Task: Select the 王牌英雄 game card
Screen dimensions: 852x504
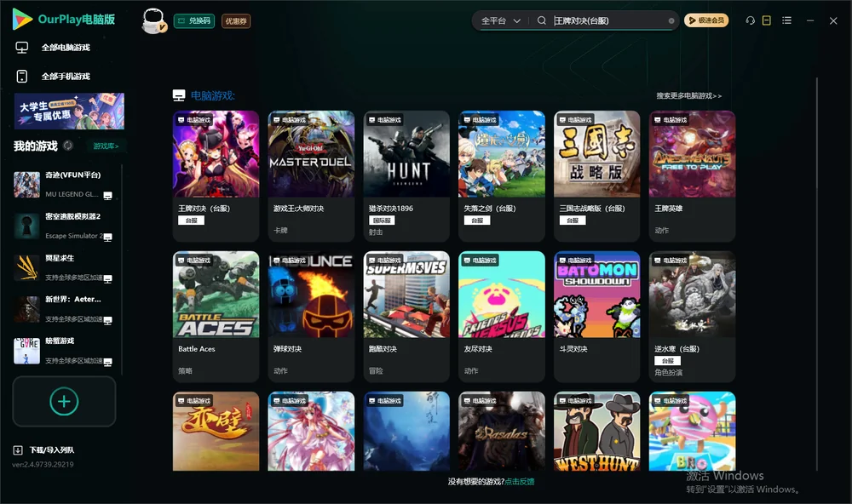Action: pos(692,176)
